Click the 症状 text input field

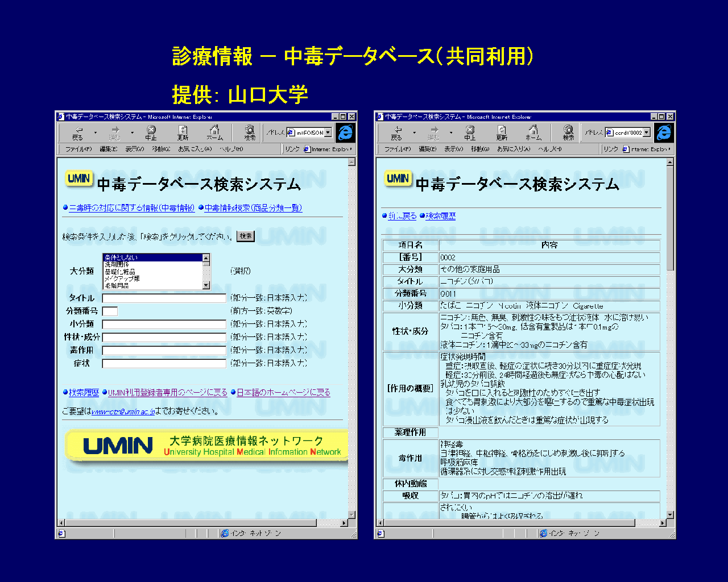(164, 363)
